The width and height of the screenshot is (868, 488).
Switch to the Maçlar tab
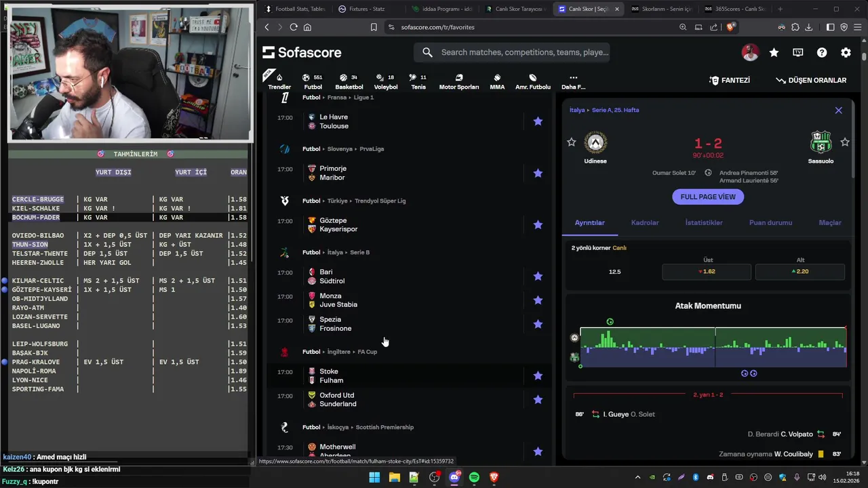830,222
